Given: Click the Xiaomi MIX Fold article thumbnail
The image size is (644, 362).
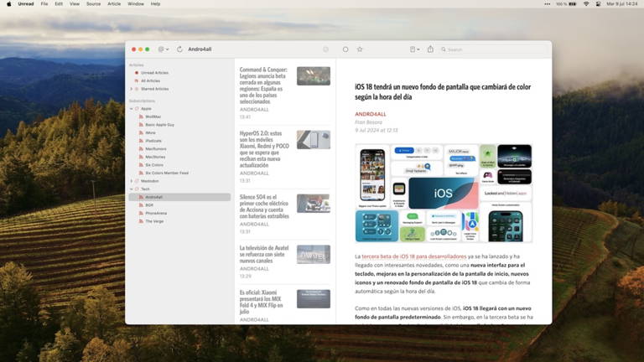Looking at the screenshot, I should (x=314, y=299).
